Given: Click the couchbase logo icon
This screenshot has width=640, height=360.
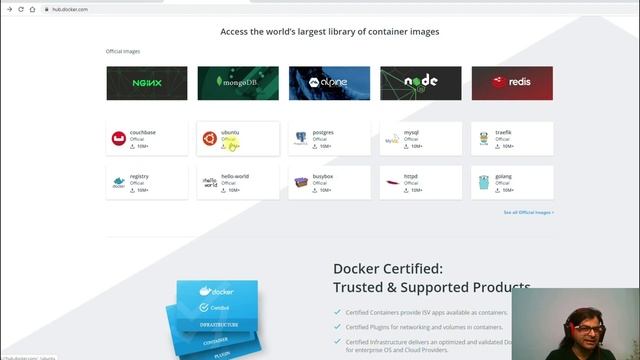Looking at the screenshot, I should pos(119,138).
